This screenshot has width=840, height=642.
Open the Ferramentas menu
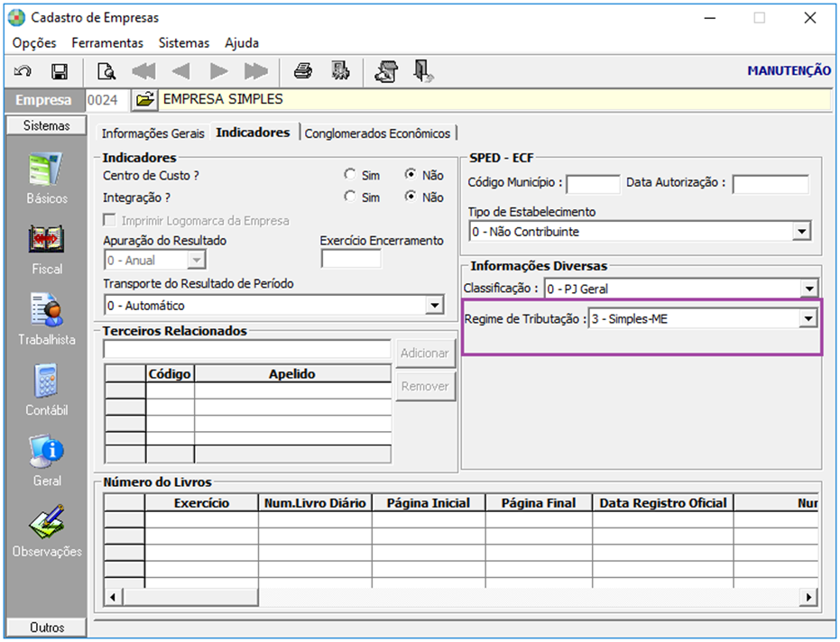(107, 43)
